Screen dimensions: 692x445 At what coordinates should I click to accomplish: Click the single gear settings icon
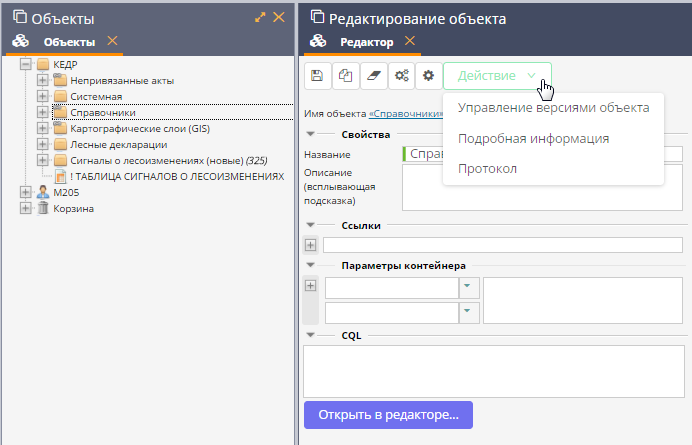(x=428, y=76)
